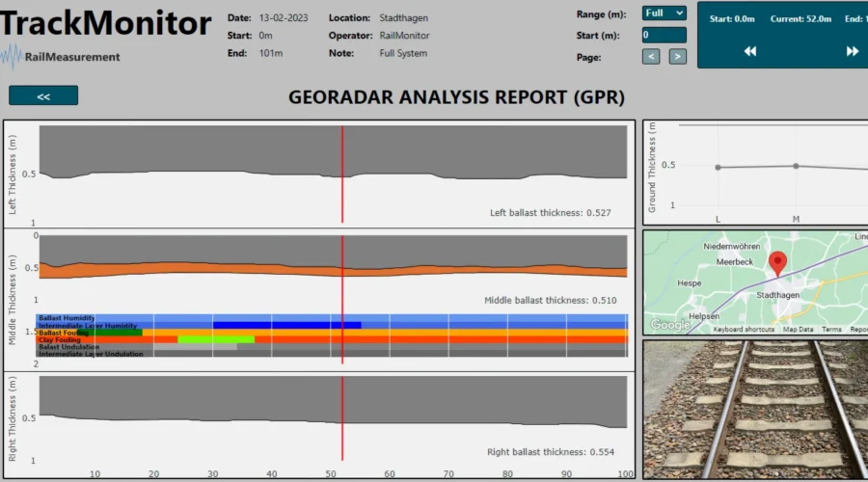Image resolution: width=868 pixels, height=482 pixels.
Task: Go to previous page with left arrow
Action: 651,57
